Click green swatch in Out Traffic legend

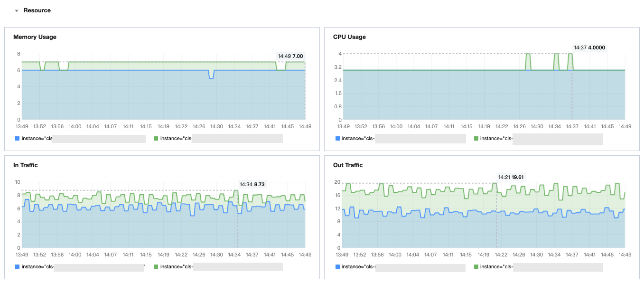(x=476, y=267)
